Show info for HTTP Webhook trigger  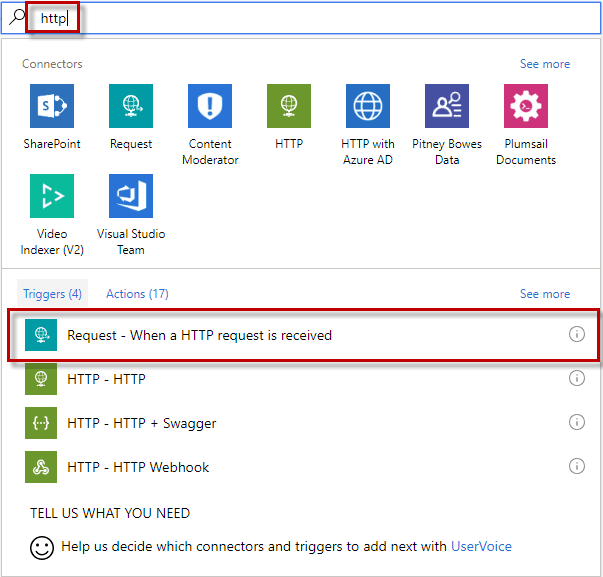point(576,466)
